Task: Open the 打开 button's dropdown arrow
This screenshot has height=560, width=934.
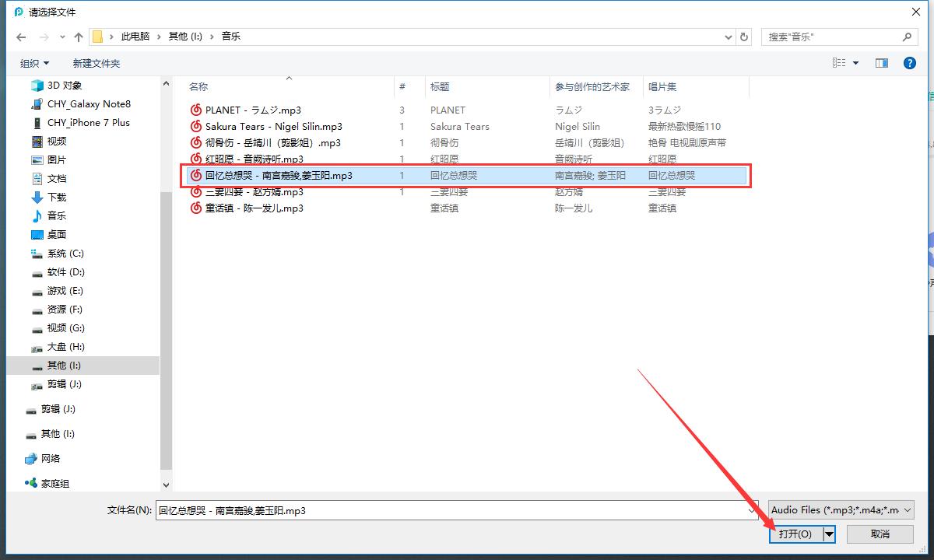Action: [827, 534]
